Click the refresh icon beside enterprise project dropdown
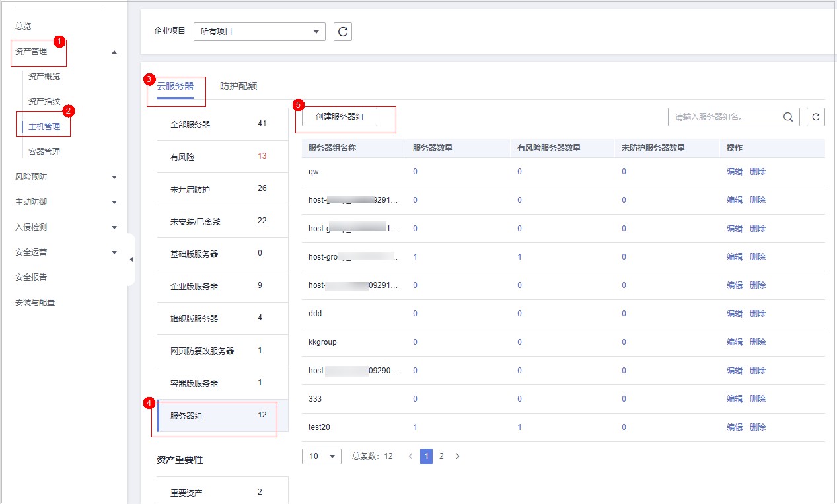Screen dimensions: 837x504 coord(342,31)
